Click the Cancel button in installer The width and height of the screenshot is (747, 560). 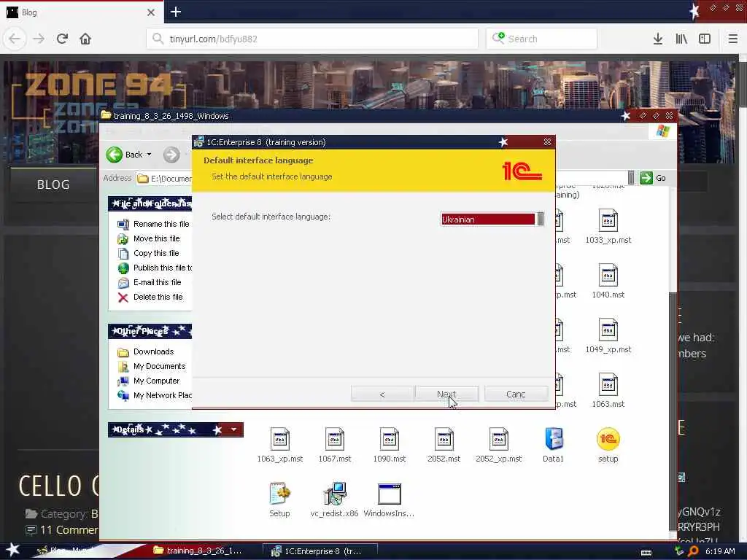(516, 394)
